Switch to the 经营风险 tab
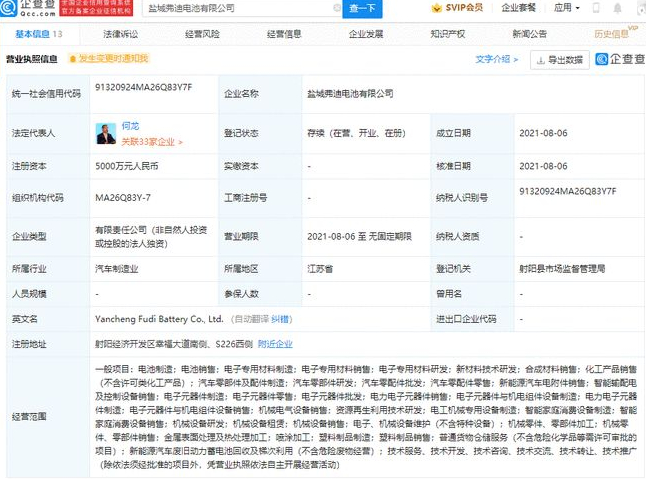Viewport: 646px width, 479px height. 202,34
